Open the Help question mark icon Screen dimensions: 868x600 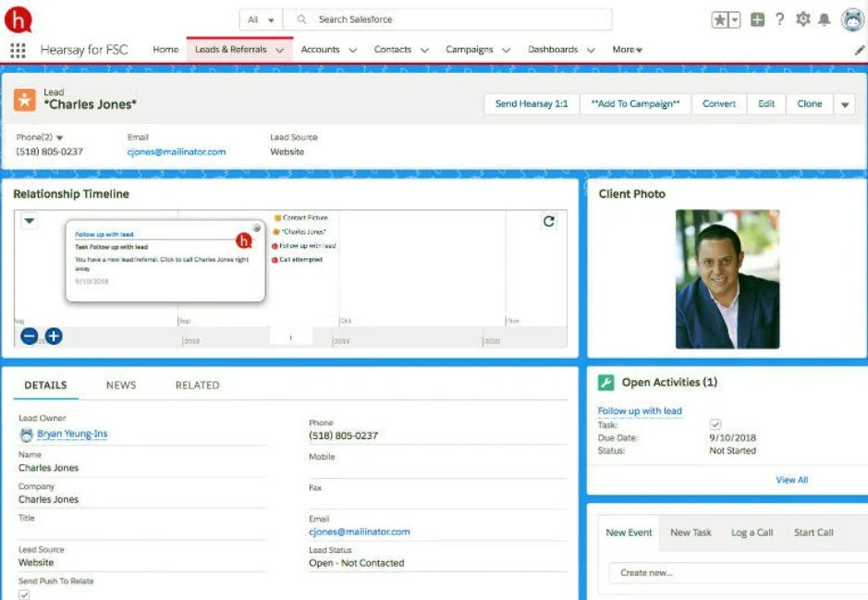pyautogui.click(x=780, y=19)
